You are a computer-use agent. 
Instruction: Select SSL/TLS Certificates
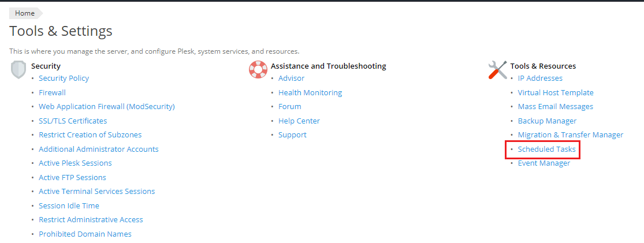[73, 121]
